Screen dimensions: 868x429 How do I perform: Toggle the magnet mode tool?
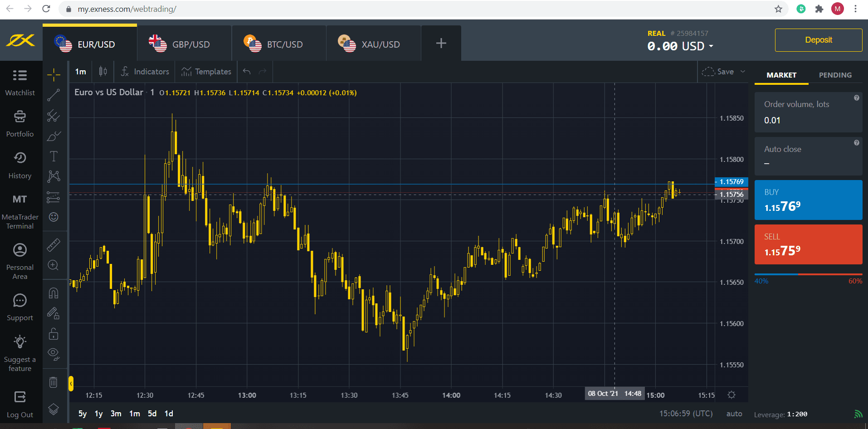click(x=54, y=293)
